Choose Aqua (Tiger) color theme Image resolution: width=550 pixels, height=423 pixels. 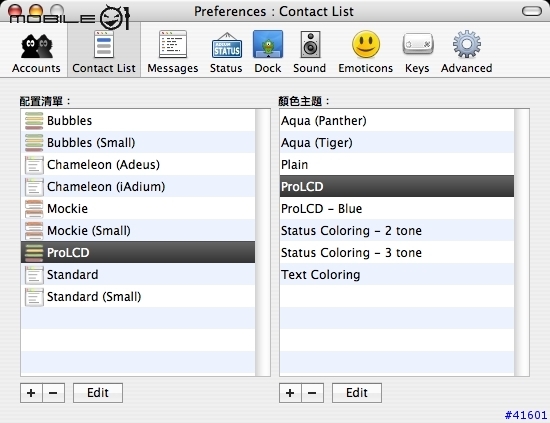tap(397, 143)
